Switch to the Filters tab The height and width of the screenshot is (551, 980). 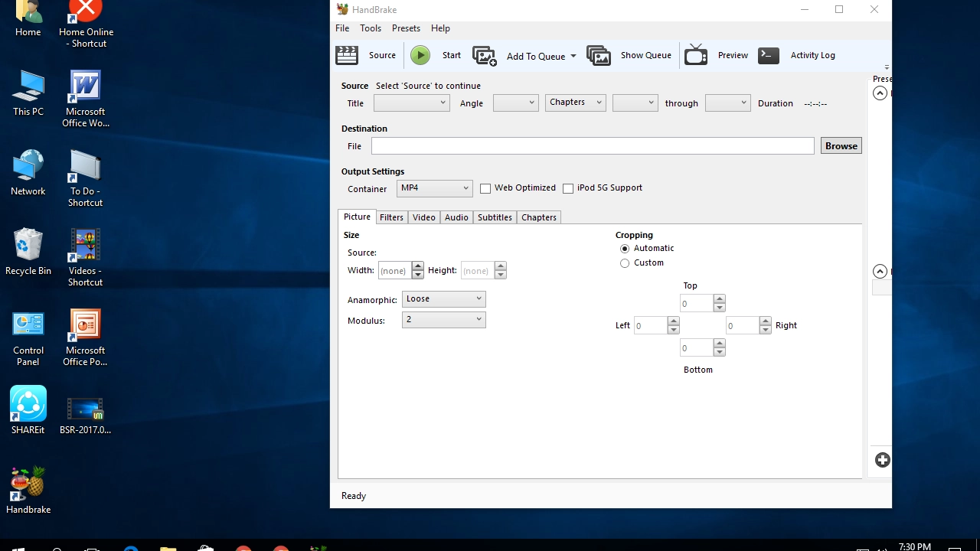tap(391, 217)
